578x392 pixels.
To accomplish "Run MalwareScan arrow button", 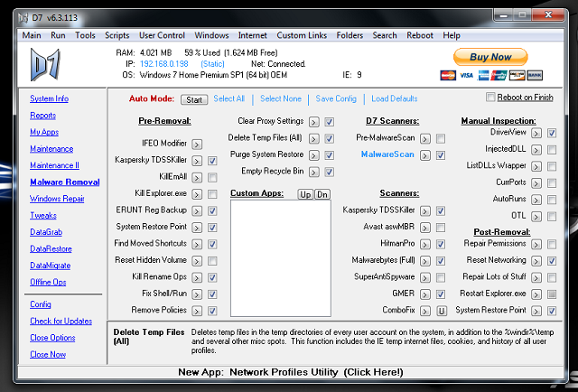I will click(425, 155).
